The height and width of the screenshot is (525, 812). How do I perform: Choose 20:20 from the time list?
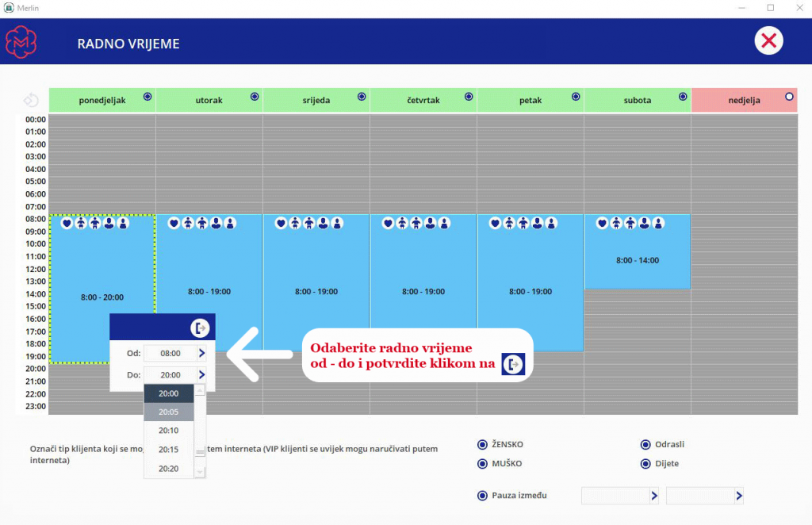click(169, 469)
